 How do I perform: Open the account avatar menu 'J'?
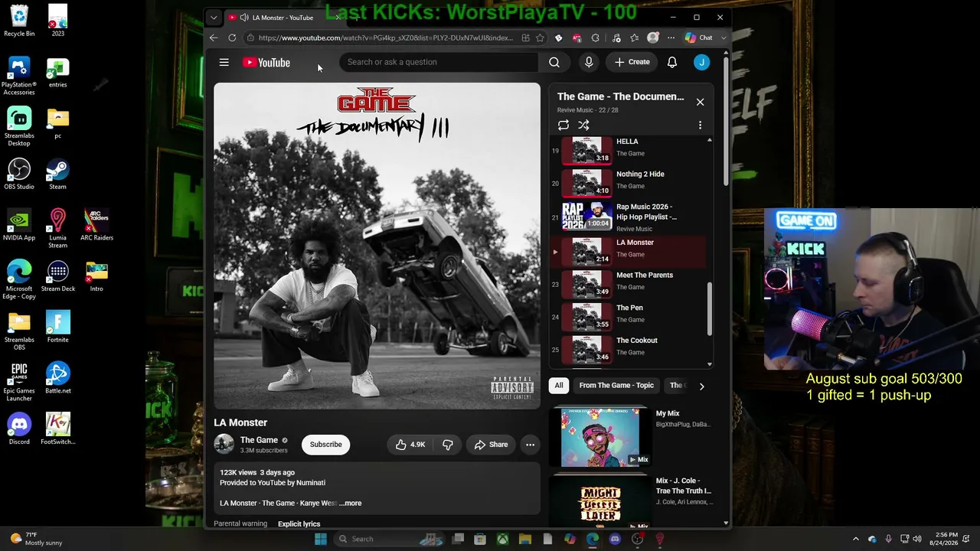point(701,62)
